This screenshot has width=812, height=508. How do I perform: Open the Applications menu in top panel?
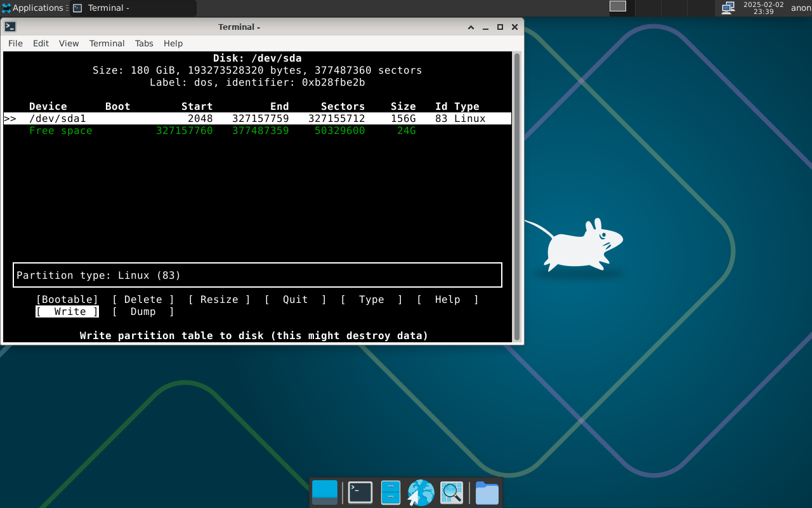click(33, 8)
